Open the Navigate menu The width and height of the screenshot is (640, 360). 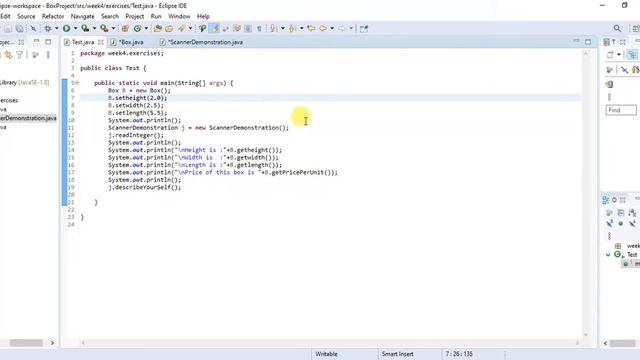[82, 16]
